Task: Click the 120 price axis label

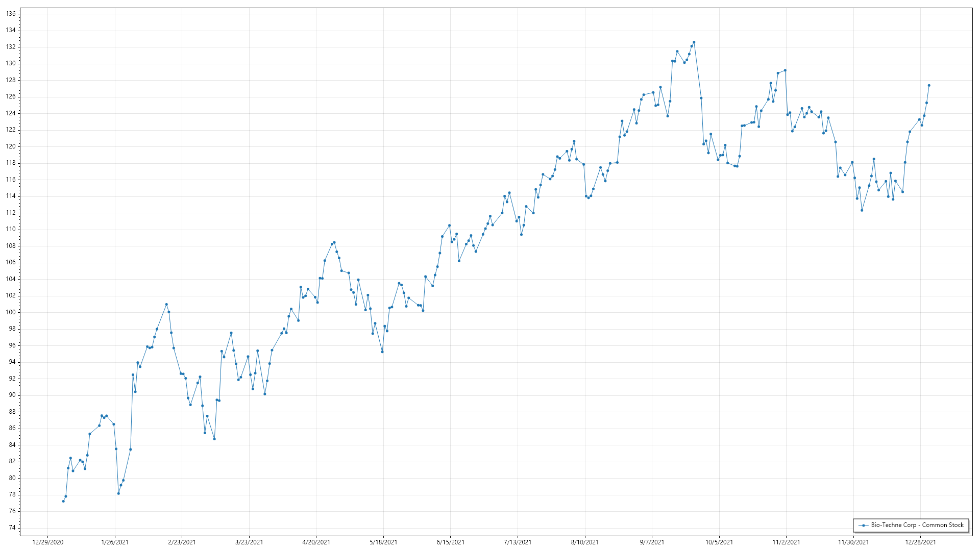Action: click(11, 146)
